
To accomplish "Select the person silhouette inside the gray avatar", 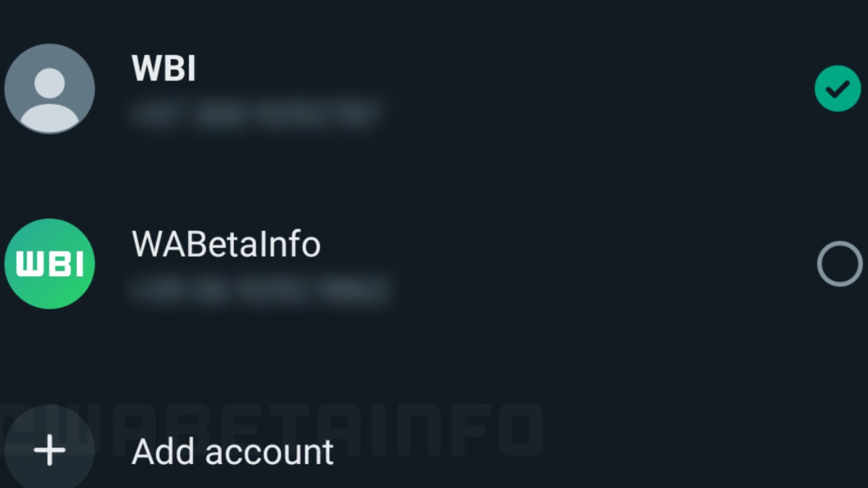I will click(x=49, y=98).
